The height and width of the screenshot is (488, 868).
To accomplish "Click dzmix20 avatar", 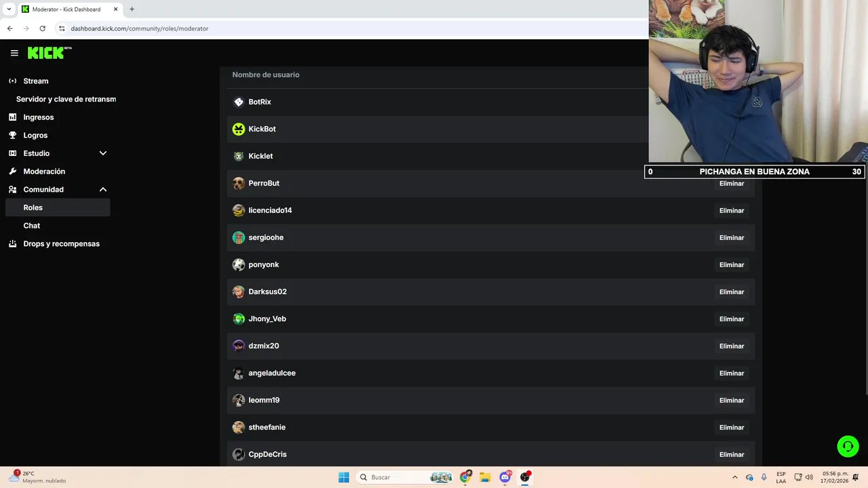I will click(239, 346).
